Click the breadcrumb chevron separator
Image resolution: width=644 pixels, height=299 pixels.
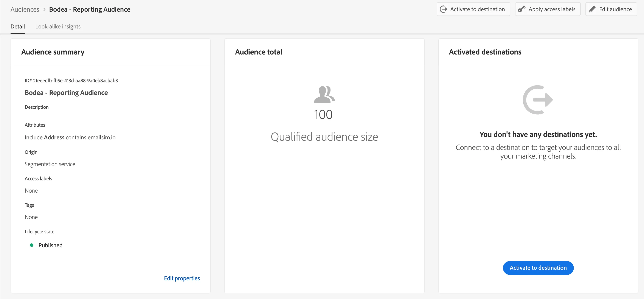[44, 9]
